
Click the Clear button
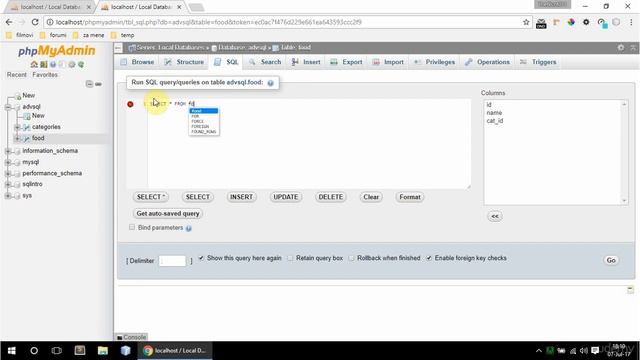pos(371,197)
